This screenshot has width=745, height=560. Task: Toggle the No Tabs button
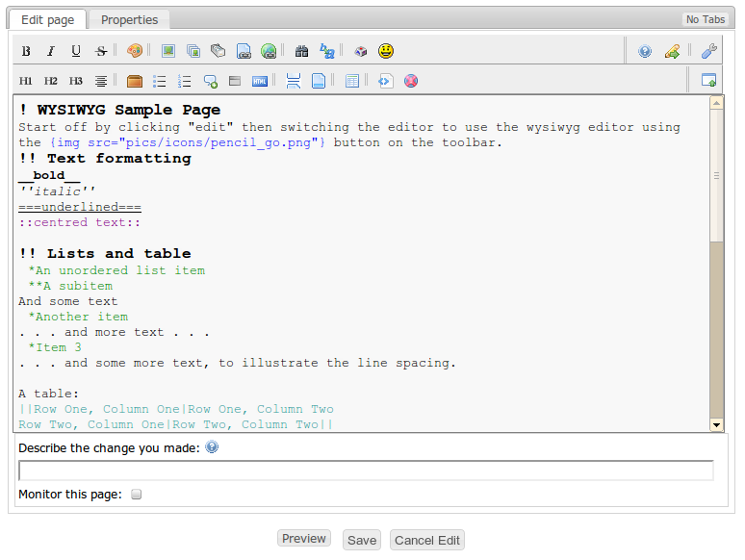click(x=706, y=19)
